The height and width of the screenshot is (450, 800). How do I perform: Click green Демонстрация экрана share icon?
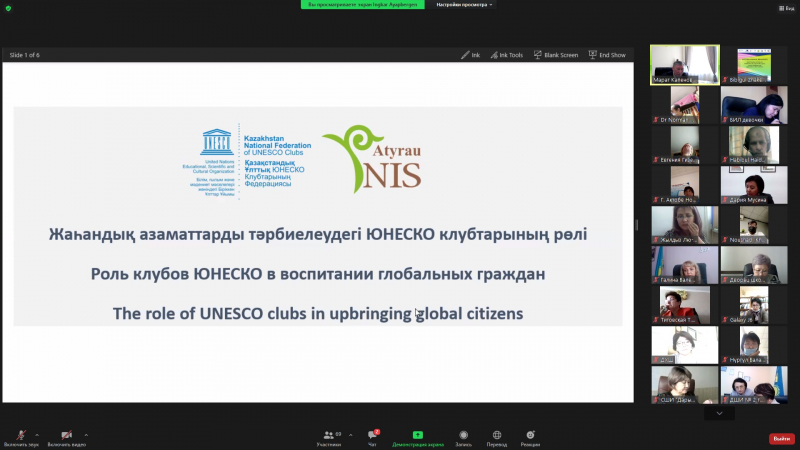click(417, 435)
